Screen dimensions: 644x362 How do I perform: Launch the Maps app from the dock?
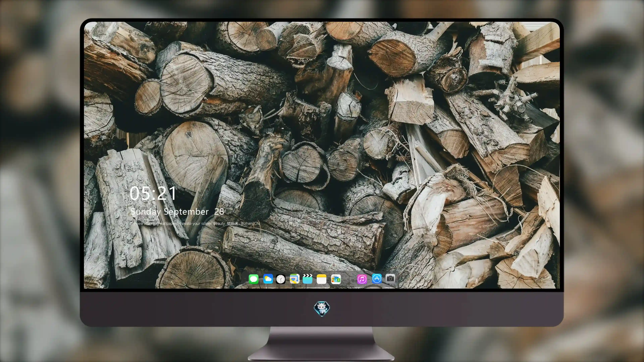(294, 279)
